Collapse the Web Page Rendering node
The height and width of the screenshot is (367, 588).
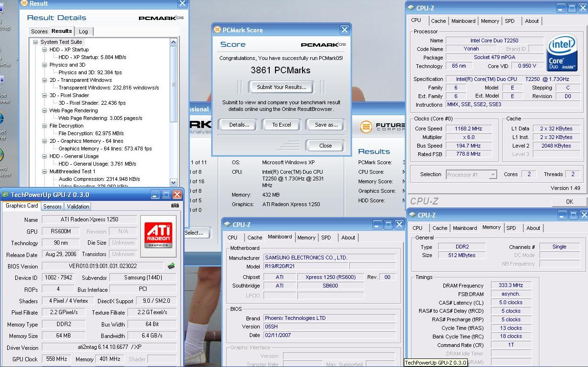44,110
